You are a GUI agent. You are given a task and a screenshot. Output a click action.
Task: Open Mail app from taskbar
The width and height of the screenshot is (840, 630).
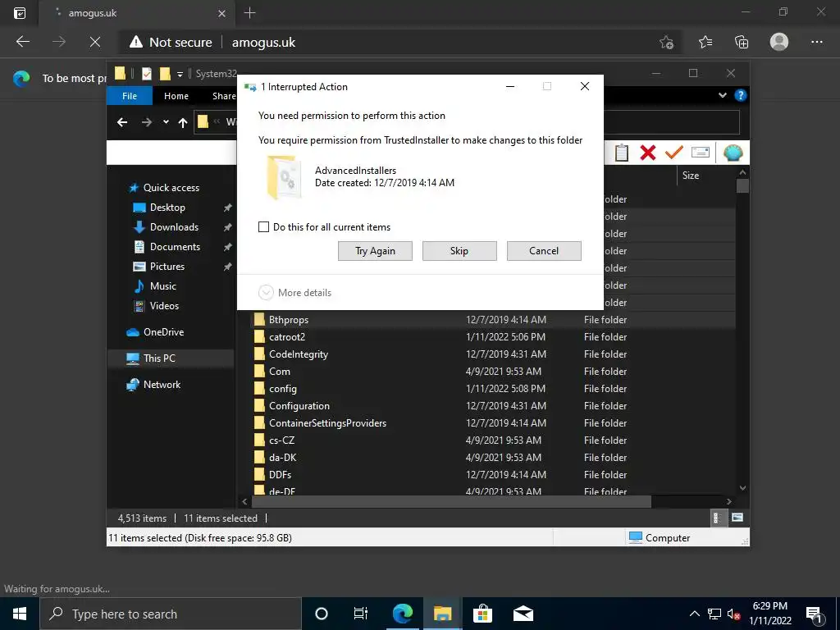tap(523, 614)
